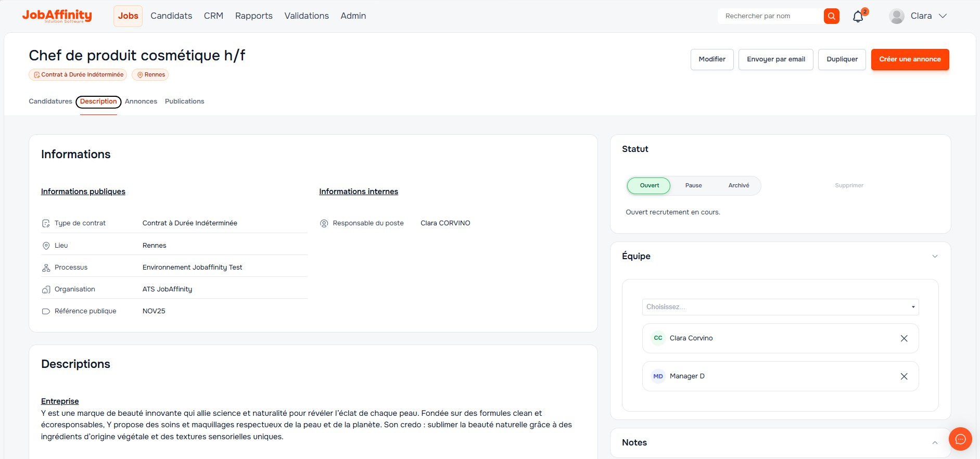Click the Organisation building icon

[x=46, y=289]
